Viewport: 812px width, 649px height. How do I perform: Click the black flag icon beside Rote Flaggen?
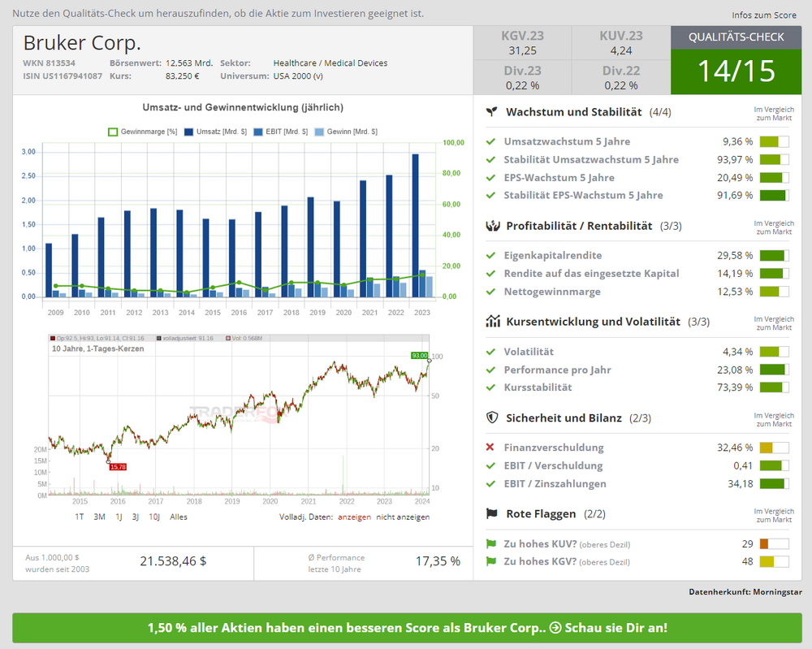coord(491,514)
